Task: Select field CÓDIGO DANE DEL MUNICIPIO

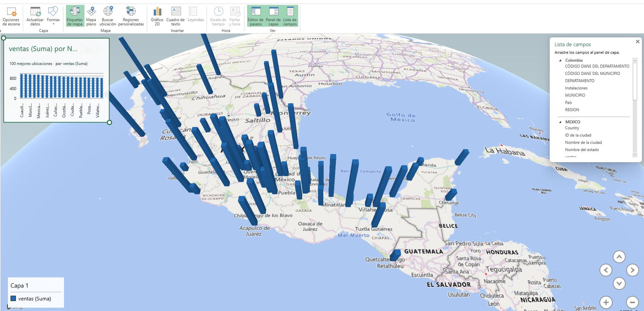Action: [592, 74]
